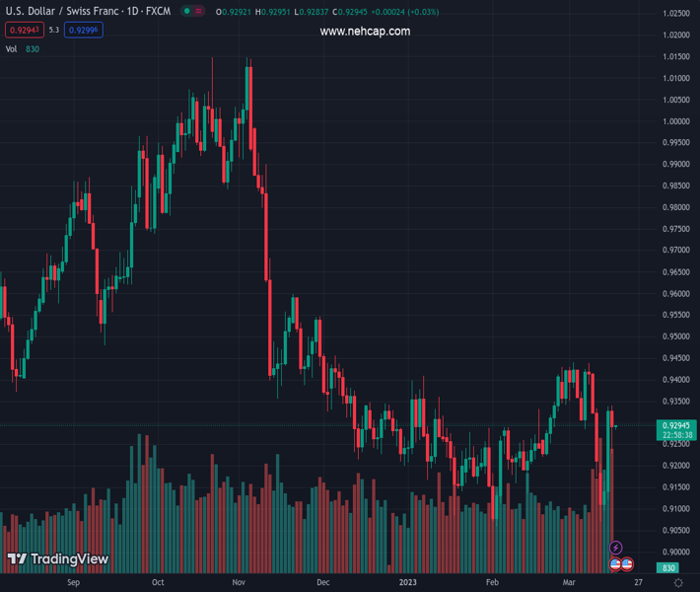Click the low value L0.92837

click(312, 12)
